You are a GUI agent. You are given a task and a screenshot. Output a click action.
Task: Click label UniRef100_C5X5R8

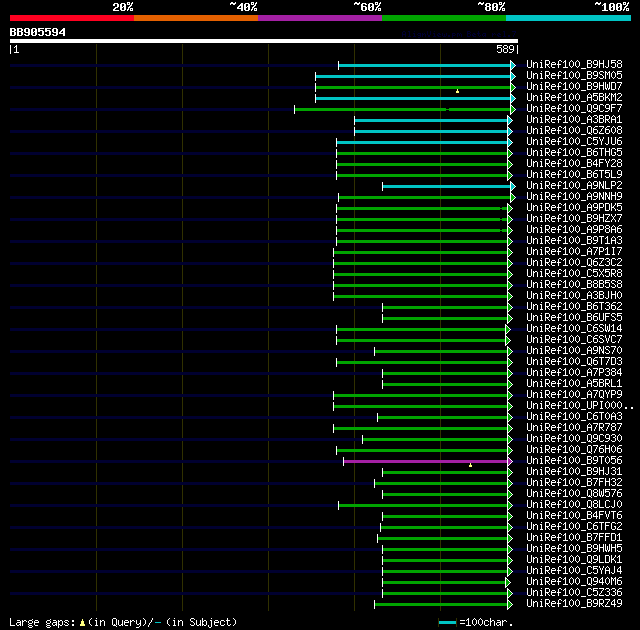coord(574,274)
